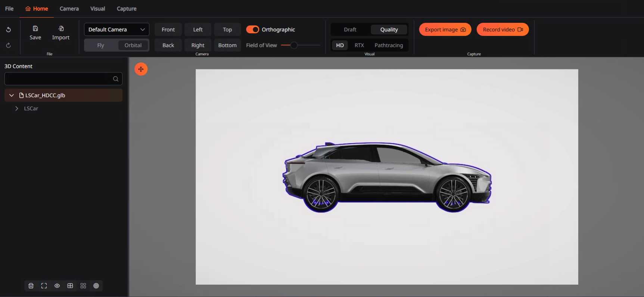Image resolution: width=644 pixels, height=297 pixels.
Task: Click the undo arrow icon
Action: pos(8,30)
